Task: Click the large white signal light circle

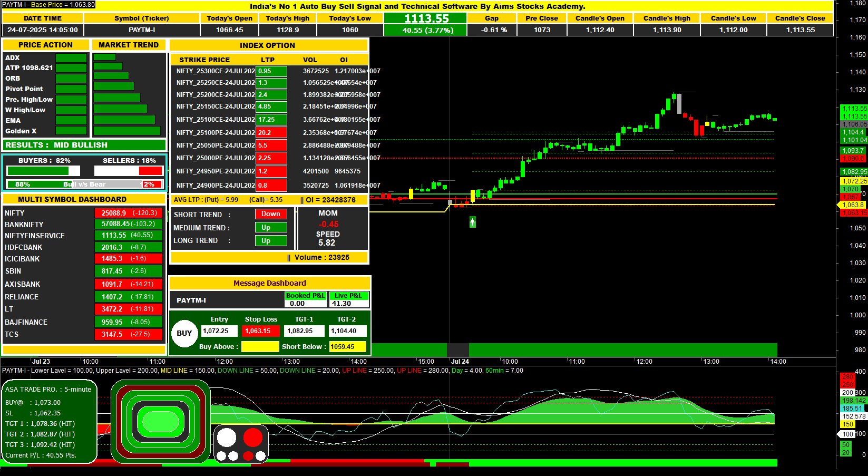Action: tap(227, 438)
